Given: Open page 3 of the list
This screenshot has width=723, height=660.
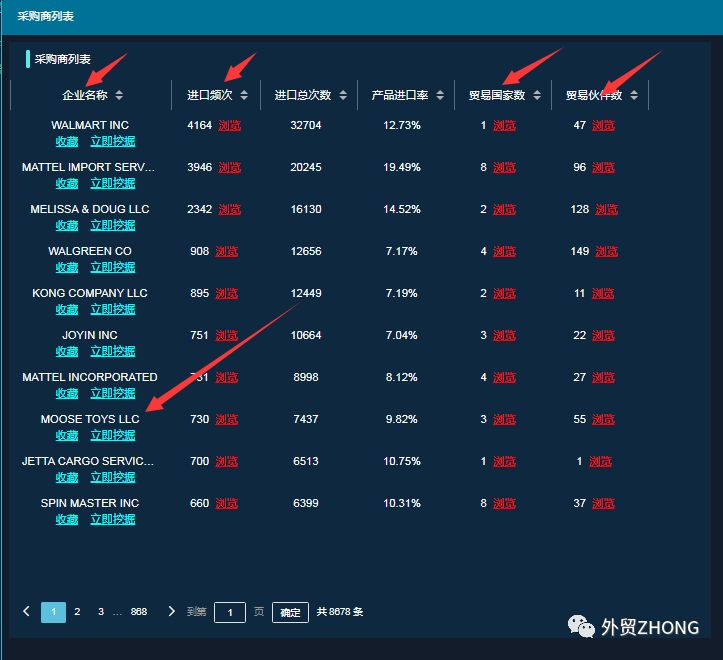Looking at the screenshot, I should 101,612.
